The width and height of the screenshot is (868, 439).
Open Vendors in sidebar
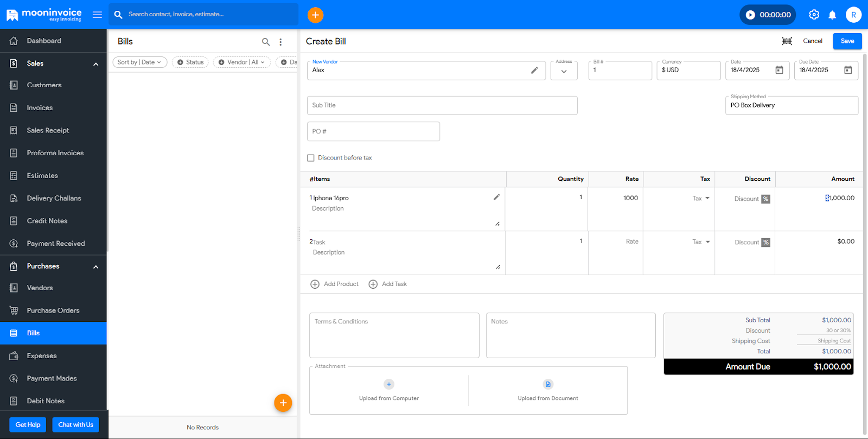[53, 288]
